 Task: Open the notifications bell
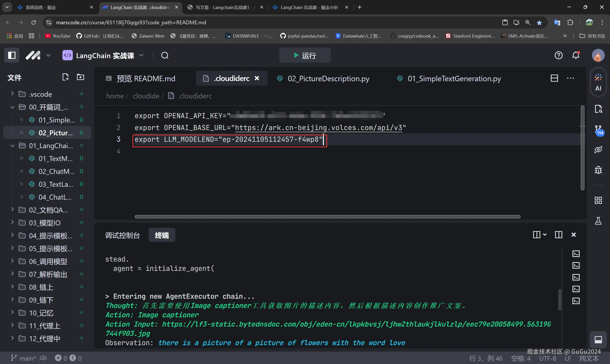[576, 55]
